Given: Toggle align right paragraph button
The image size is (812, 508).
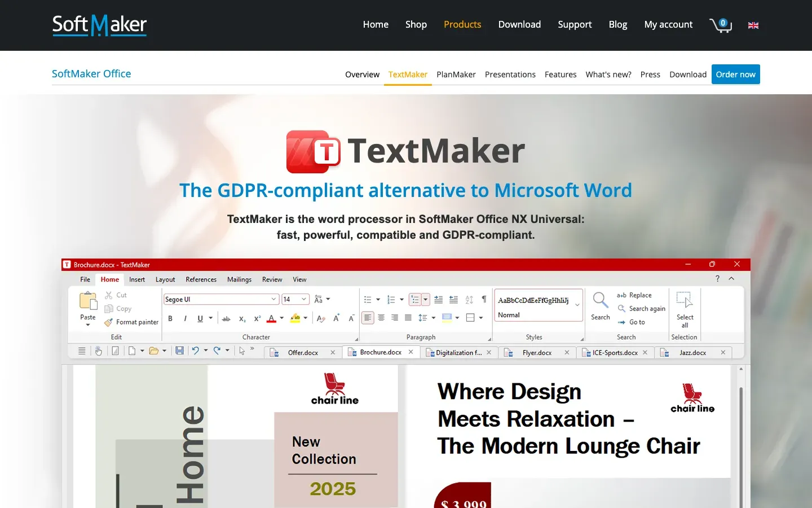Looking at the screenshot, I should [x=395, y=318].
